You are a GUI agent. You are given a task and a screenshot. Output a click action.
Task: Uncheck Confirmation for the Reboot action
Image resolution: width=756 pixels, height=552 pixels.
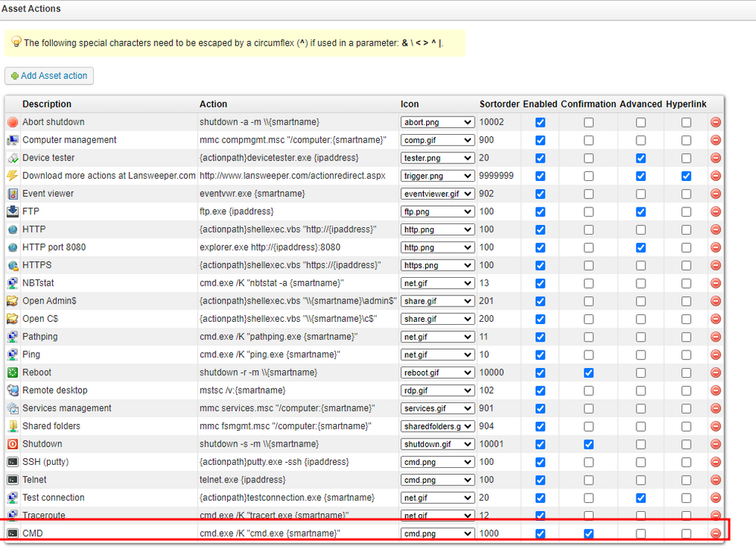point(589,373)
